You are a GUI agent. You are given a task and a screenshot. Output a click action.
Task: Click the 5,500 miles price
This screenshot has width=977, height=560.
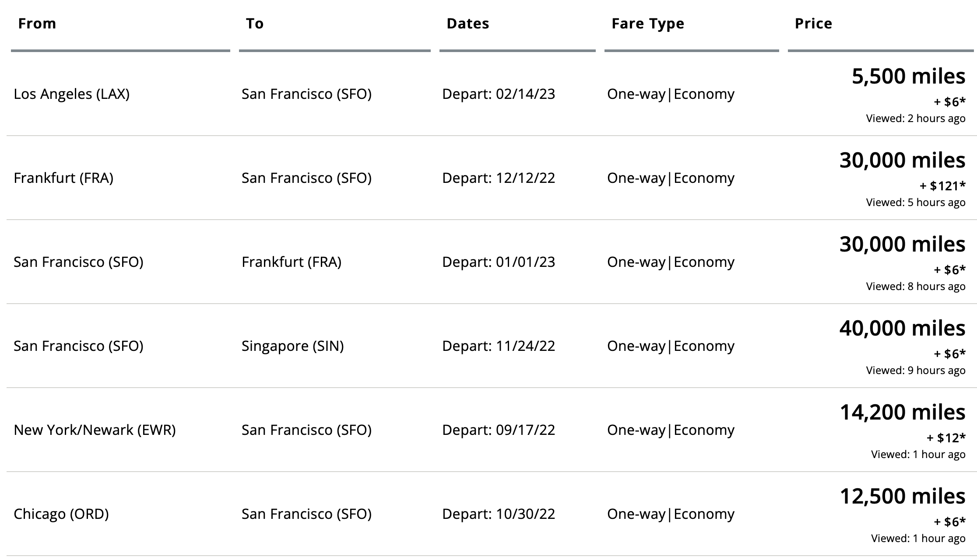[x=908, y=77]
